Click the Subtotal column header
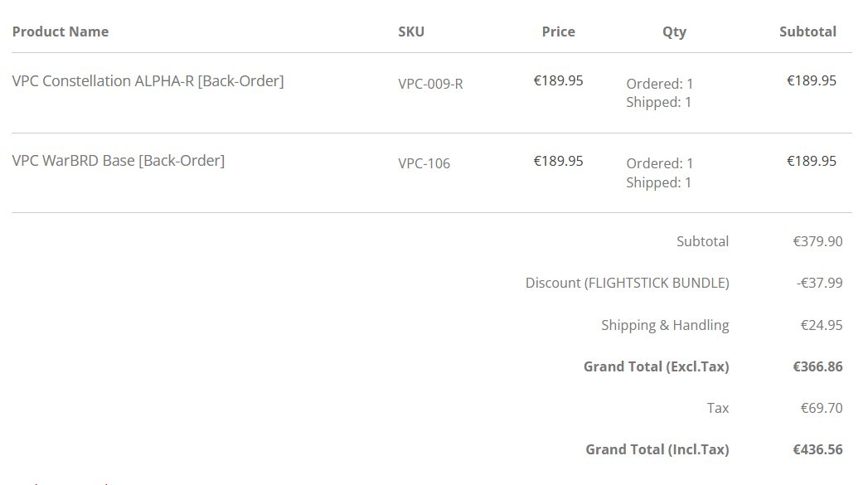868x485 pixels. [807, 32]
